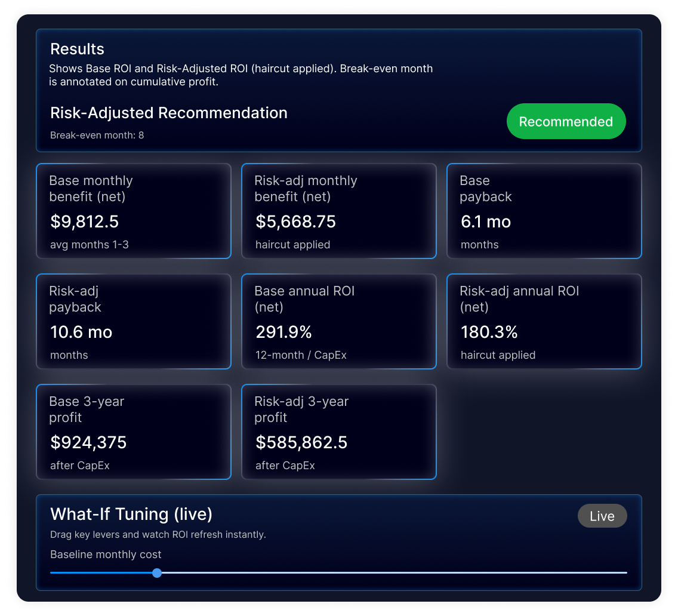
Task: Click the Results description about ROI haircut
Action: [x=241, y=75]
